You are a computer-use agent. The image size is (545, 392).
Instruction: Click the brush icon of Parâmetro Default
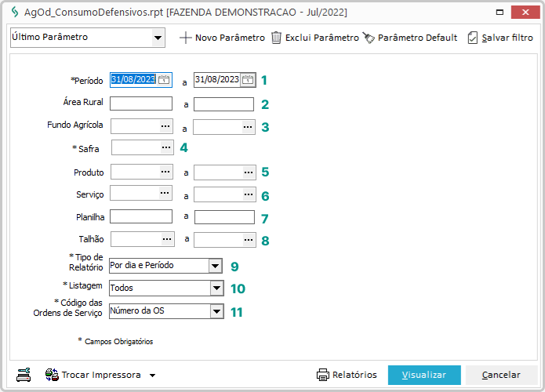coord(369,38)
